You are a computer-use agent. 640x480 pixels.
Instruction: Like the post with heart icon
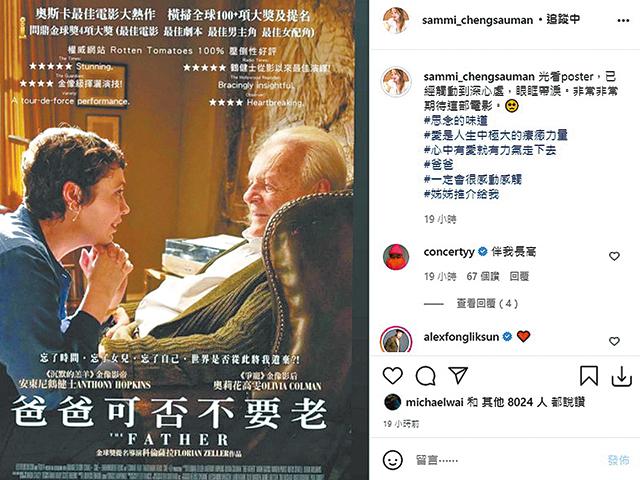tap(393, 376)
